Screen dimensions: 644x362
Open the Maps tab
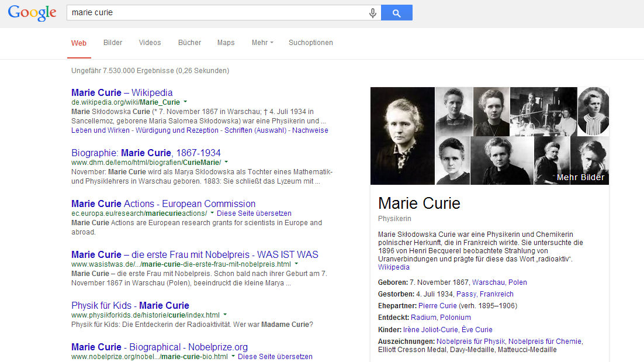pyautogui.click(x=226, y=43)
